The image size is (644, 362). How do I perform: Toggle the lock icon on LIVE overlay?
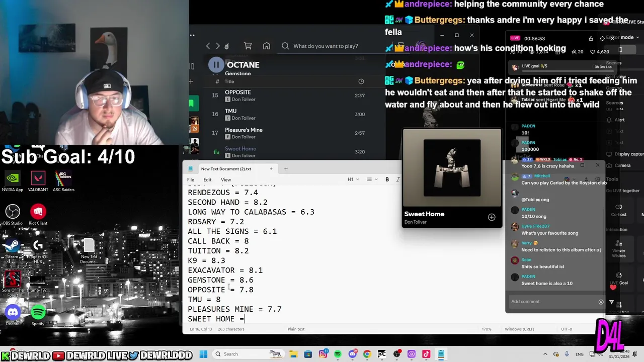pyautogui.click(x=591, y=38)
